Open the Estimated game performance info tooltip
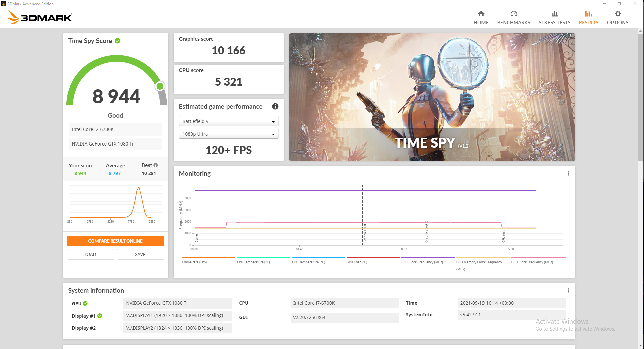The width and height of the screenshot is (644, 349). pyautogui.click(x=275, y=106)
